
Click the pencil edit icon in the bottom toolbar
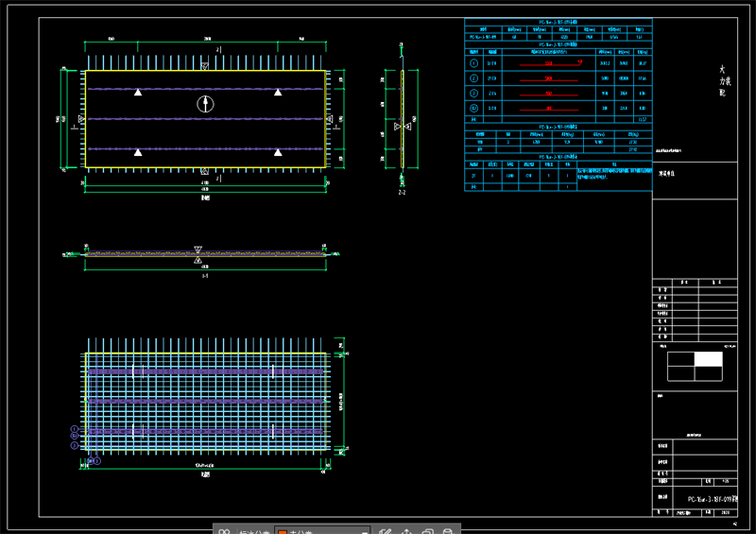[385, 531]
